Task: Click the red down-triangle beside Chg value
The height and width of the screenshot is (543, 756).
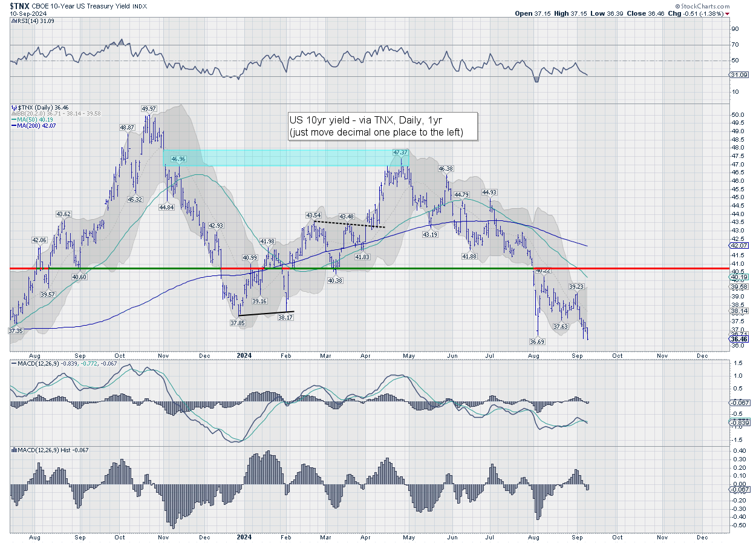Action: point(727,13)
